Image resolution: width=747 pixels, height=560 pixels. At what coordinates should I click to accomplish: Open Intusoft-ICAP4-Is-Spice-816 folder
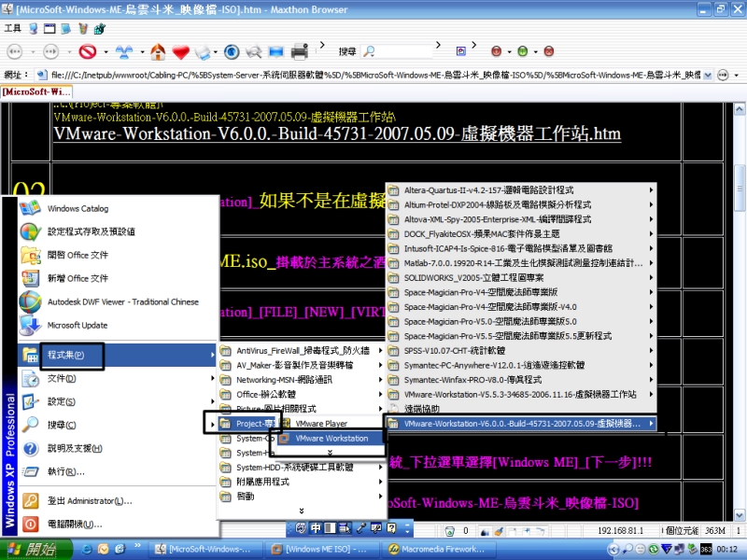click(521, 248)
